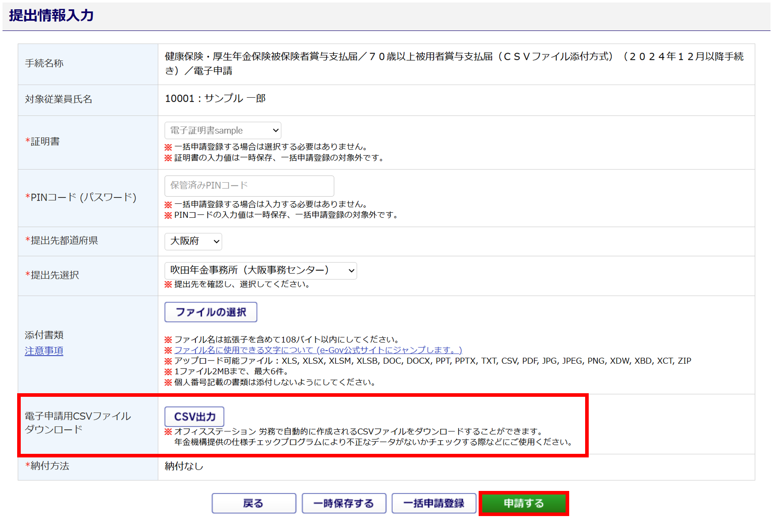The height and width of the screenshot is (532, 773).
Task: Submit with the green 申請する button
Action: click(x=523, y=503)
